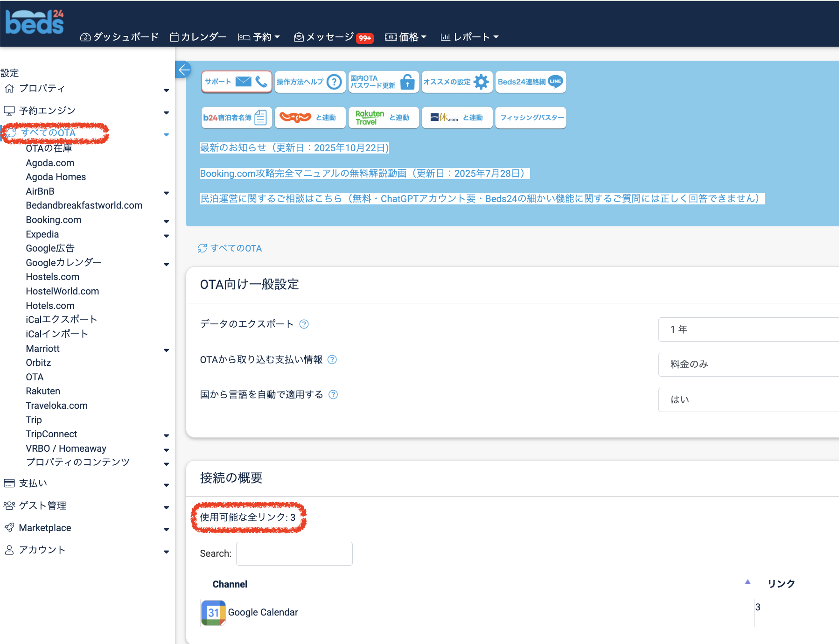Image resolution: width=839 pixels, height=644 pixels.
Task: Collapse sidebar with blue arrow button
Action: tap(184, 70)
